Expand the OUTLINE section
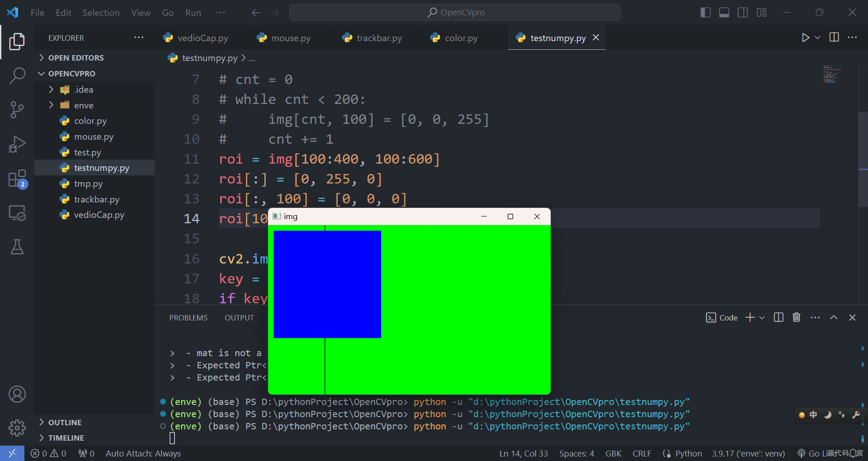This screenshot has height=461, width=868. click(x=65, y=423)
